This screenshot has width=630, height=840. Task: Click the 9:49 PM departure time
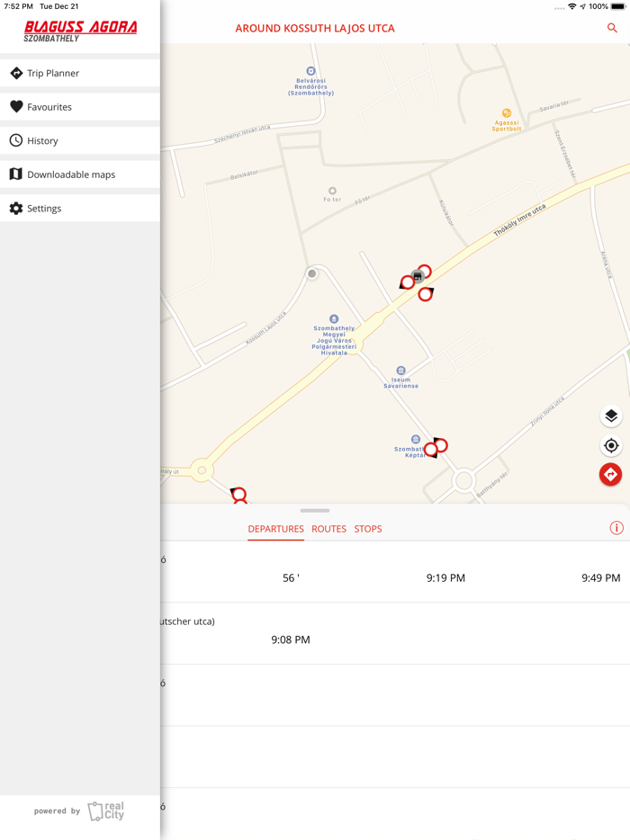[601, 578]
